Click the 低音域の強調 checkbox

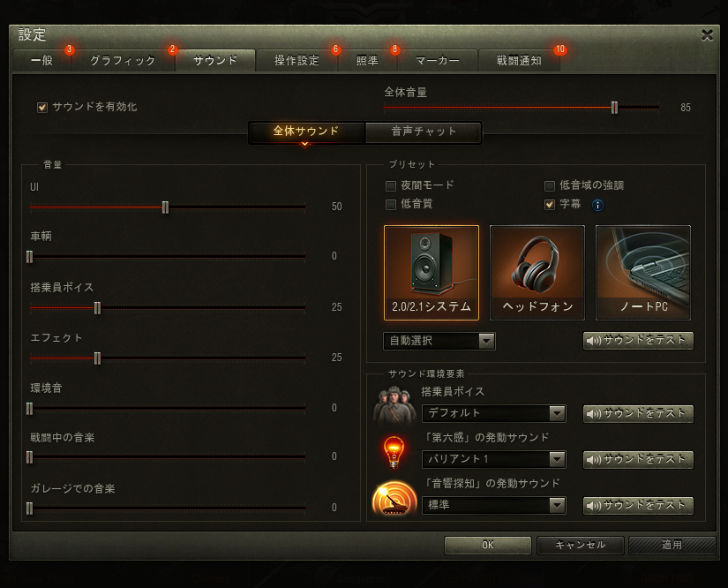coord(550,185)
